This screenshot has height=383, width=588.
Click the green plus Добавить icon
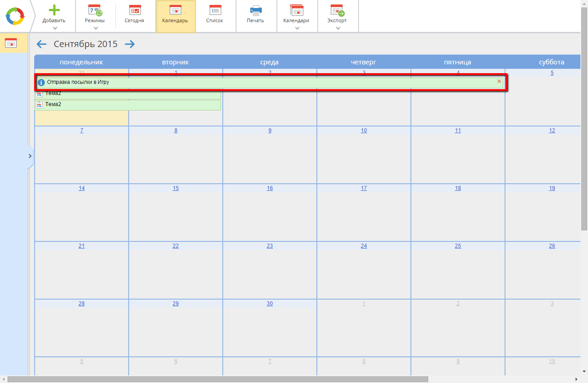point(54,10)
